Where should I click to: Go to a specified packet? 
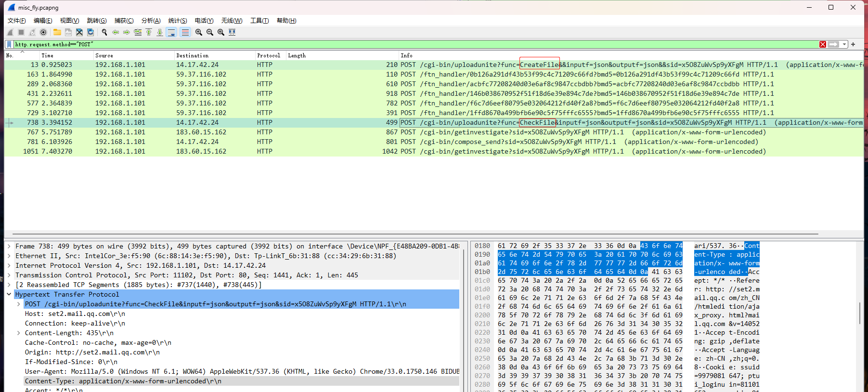[138, 32]
